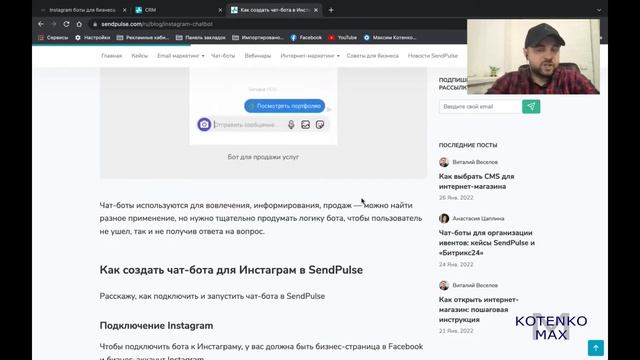640x360 pixels.
Task: Expand the Email маркетинг dropdown
Action: 181,56
